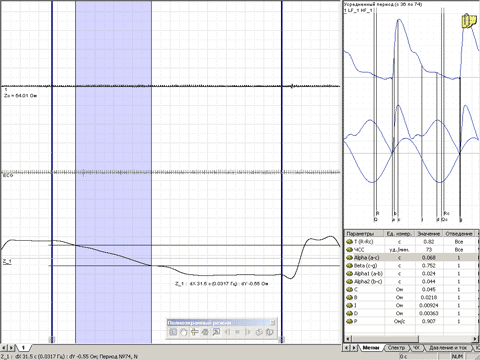Image resolution: width=480 pixels, height=360 pixels.
Task: Click the icon beside Alpha1 (a-b) row
Action: click(x=349, y=273)
